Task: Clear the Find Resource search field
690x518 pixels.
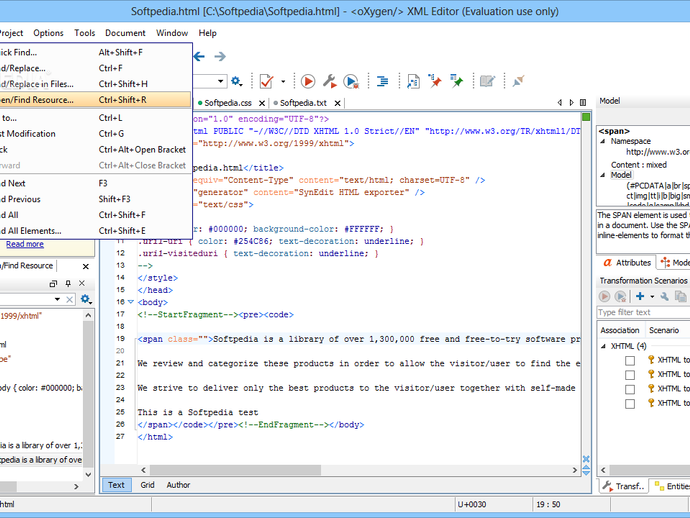Action: click(70, 300)
